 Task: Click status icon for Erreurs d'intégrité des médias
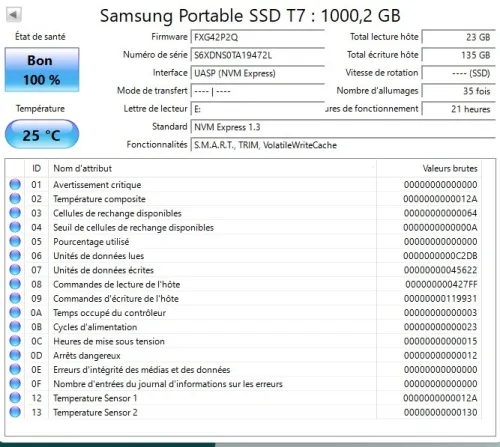(15, 370)
